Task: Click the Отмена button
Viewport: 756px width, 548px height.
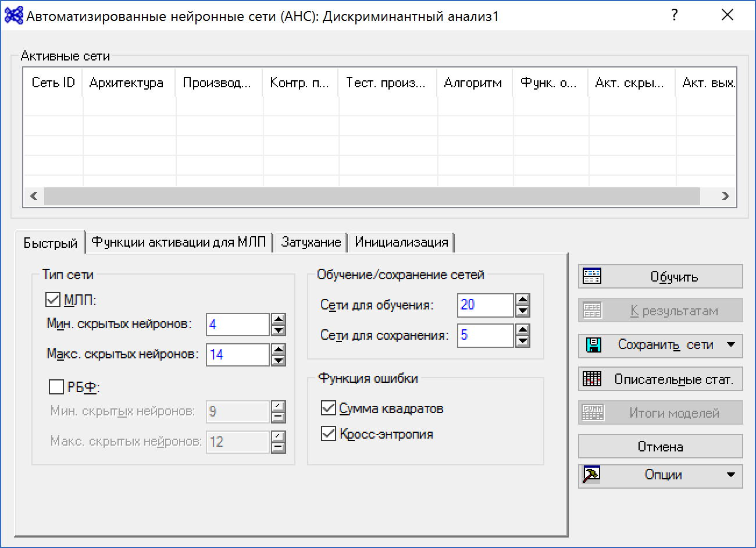Action: (660, 446)
